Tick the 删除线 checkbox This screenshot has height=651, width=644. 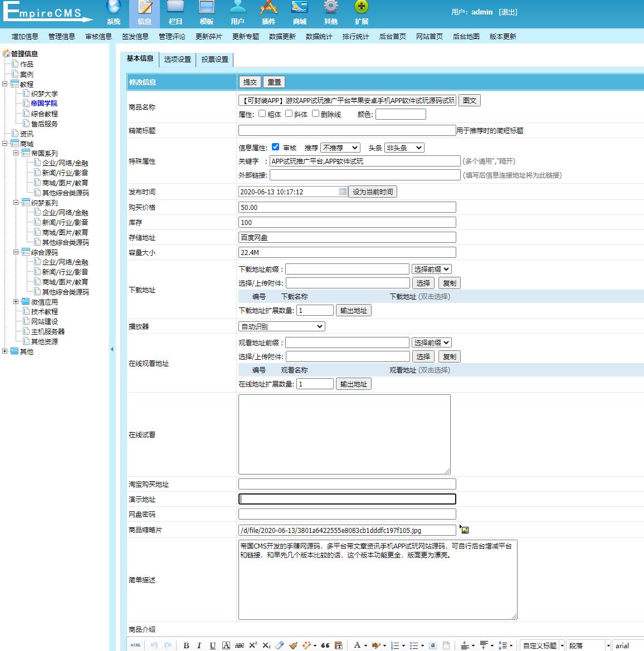coord(315,114)
